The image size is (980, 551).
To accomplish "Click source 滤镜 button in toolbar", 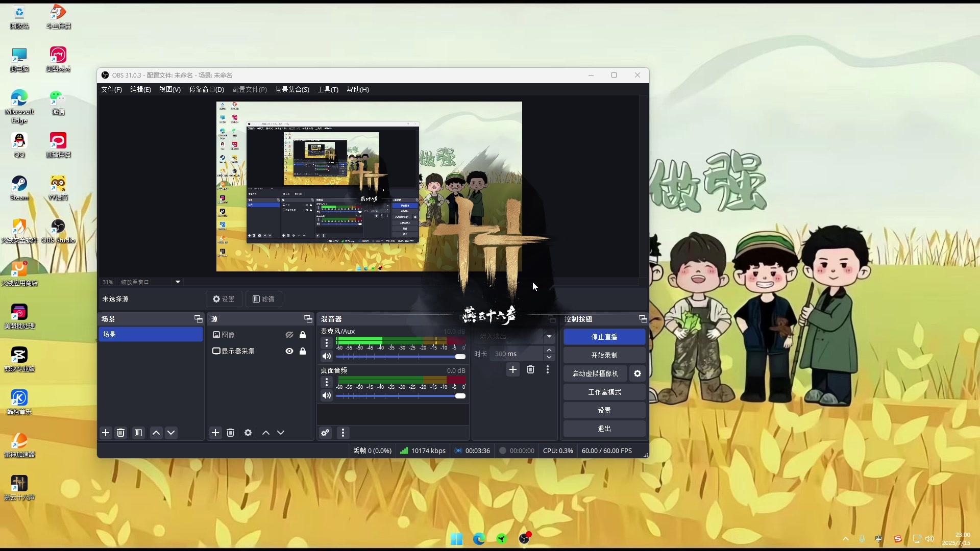I will 264,299.
